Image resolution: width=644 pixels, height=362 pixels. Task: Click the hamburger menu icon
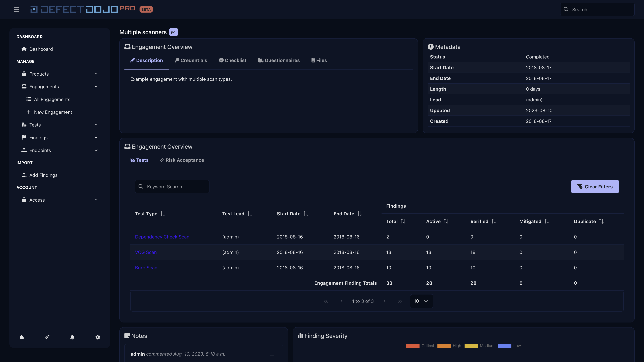pos(16,10)
